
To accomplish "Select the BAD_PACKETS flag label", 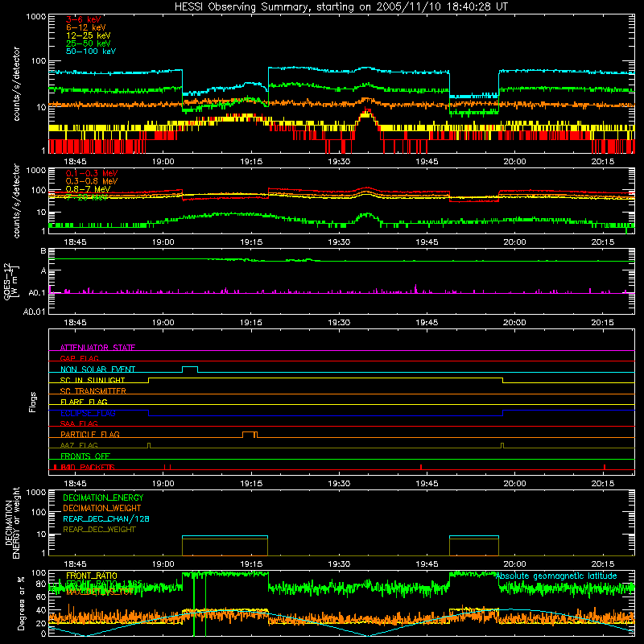I will click(88, 467).
